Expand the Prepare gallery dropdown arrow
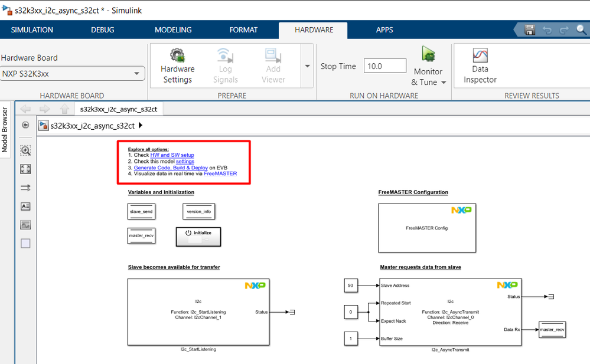Image resolution: width=590 pixels, height=364 pixels. click(308, 66)
